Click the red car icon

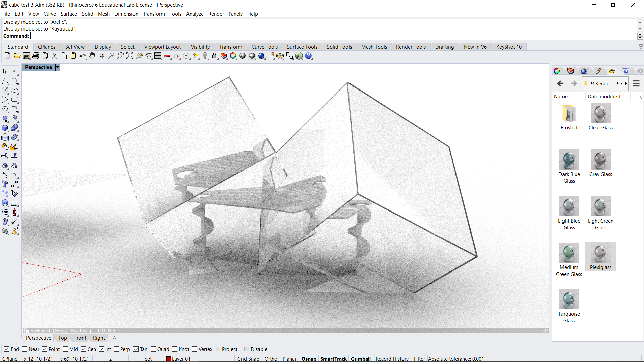click(x=167, y=56)
